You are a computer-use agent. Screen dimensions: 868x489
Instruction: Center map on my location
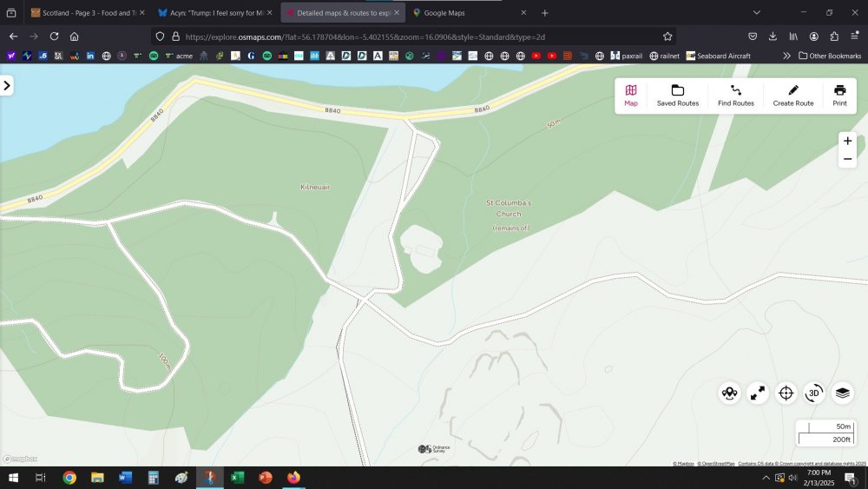786,393
